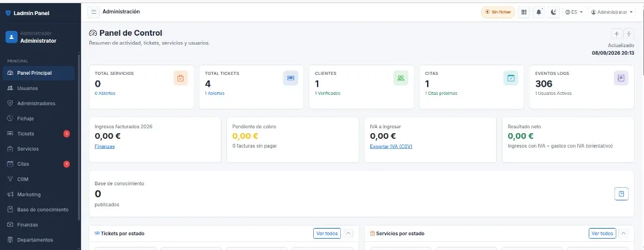
Task: Open Tickets in the sidebar
Action: point(38,134)
